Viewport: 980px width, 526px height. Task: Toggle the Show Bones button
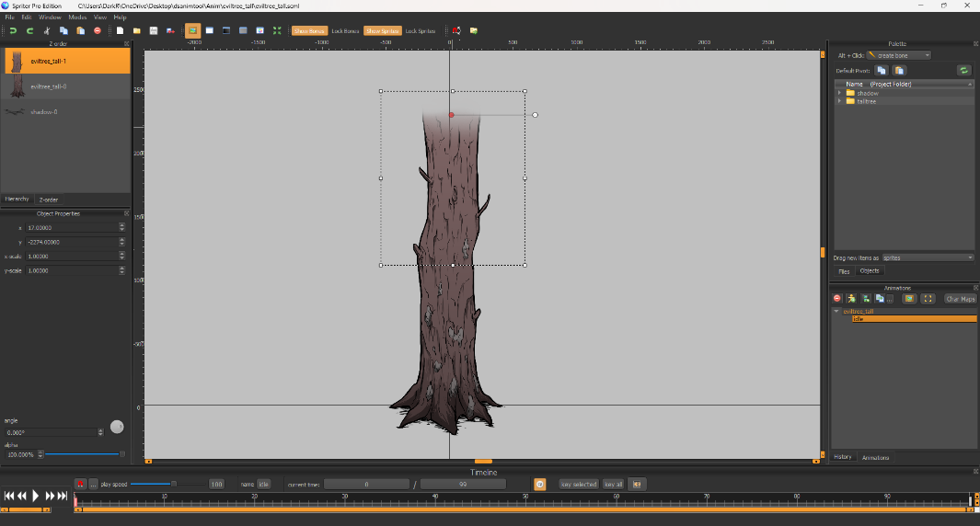coord(309,30)
